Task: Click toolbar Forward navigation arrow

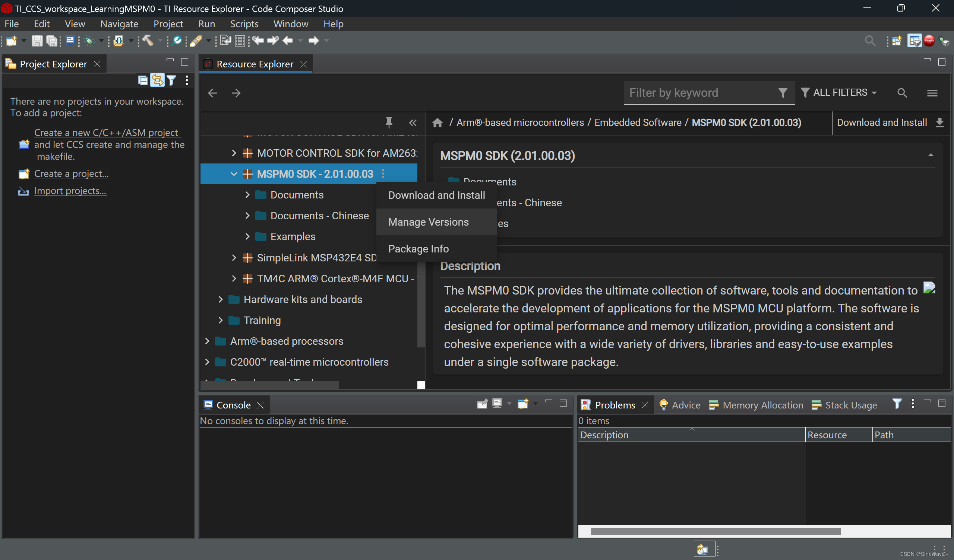Action: 313,41
